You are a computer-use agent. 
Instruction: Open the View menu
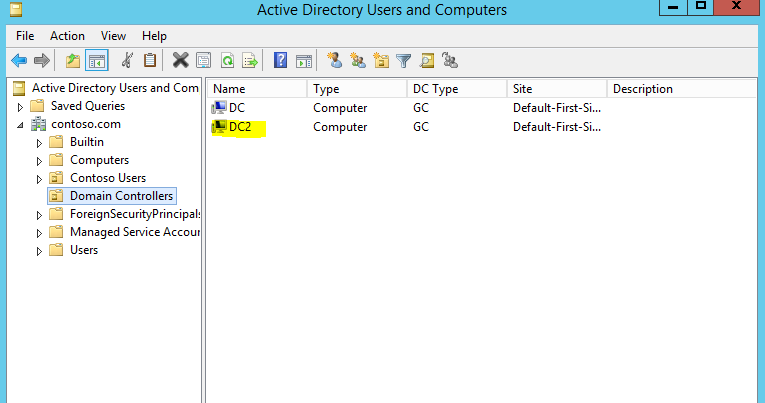pos(113,36)
